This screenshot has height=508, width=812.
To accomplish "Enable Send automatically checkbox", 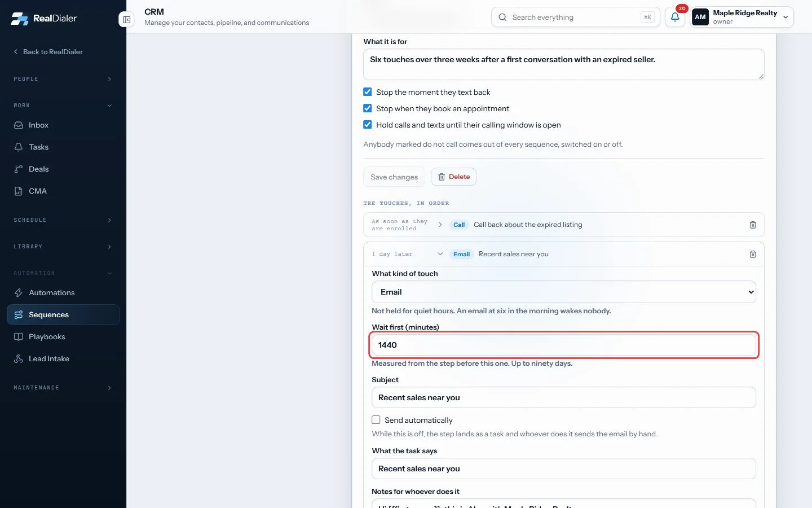I will tap(376, 420).
